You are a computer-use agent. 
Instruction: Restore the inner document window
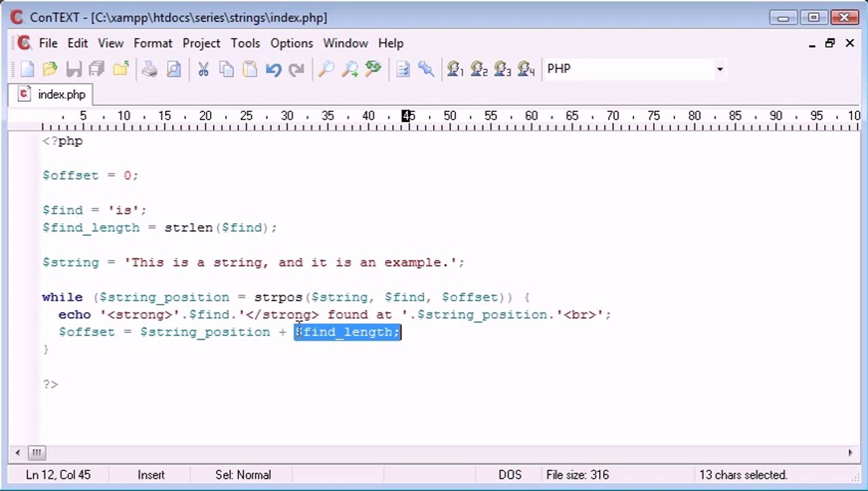coord(830,43)
